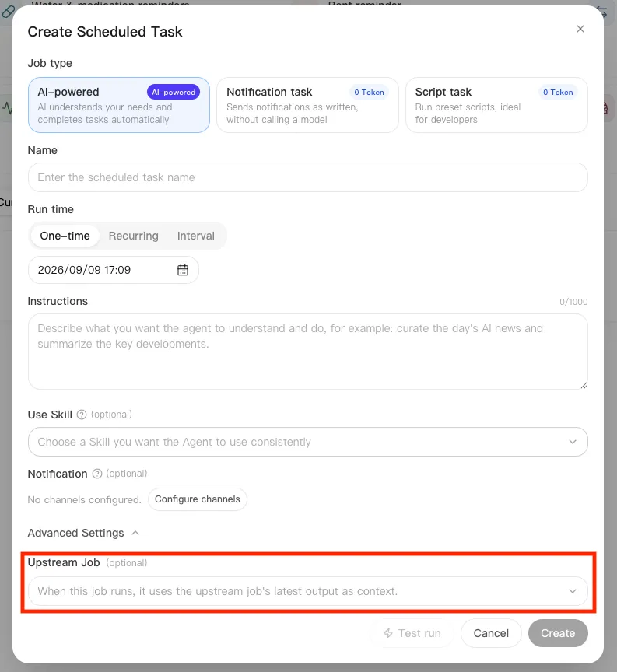Click the Notification task 0 Token badge
Image resolution: width=617 pixels, height=672 pixels.
(369, 92)
